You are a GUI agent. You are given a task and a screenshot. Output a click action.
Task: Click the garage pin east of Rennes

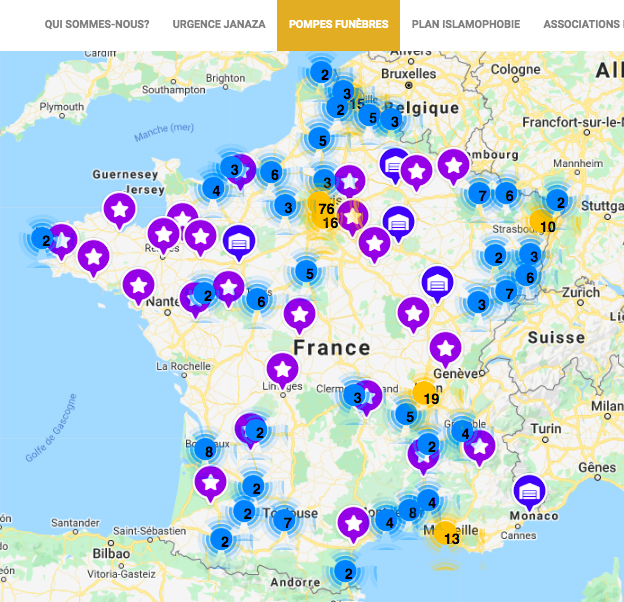point(239,243)
